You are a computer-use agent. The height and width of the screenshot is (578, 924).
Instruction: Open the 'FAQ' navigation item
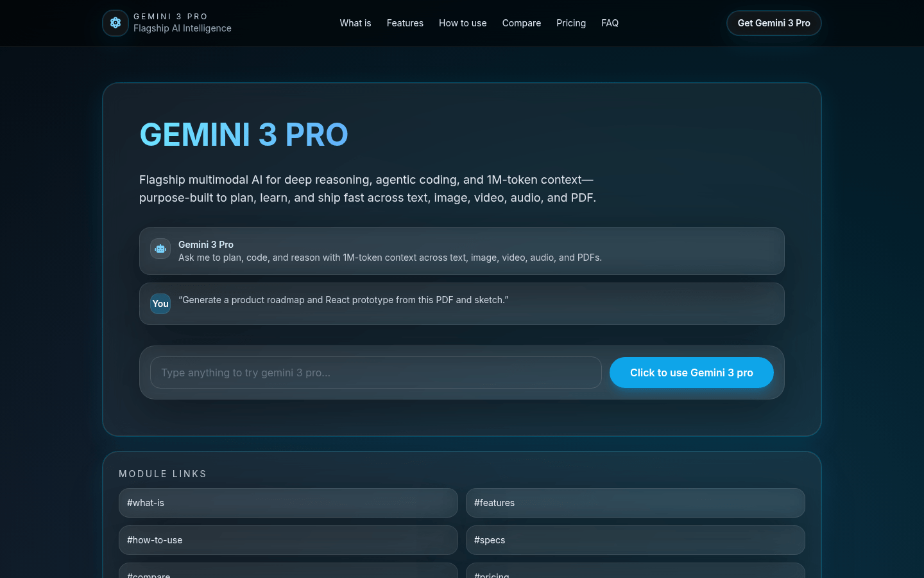pos(610,23)
